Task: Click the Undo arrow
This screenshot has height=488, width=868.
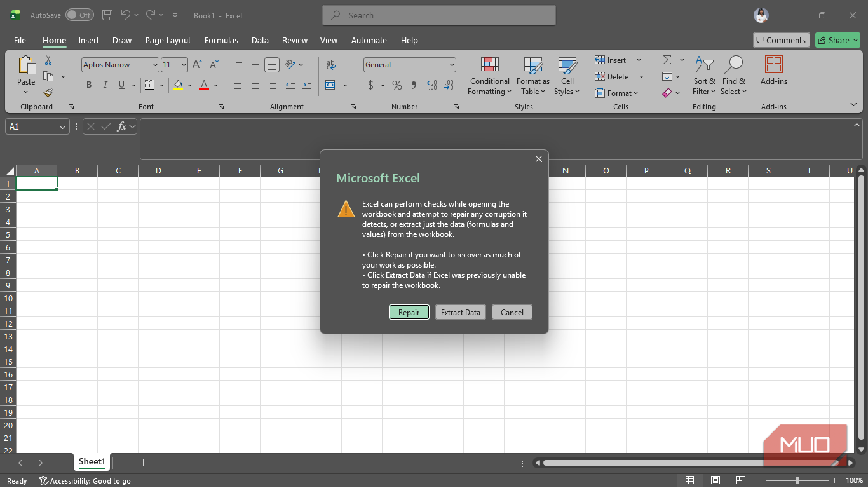Action: tap(126, 15)
